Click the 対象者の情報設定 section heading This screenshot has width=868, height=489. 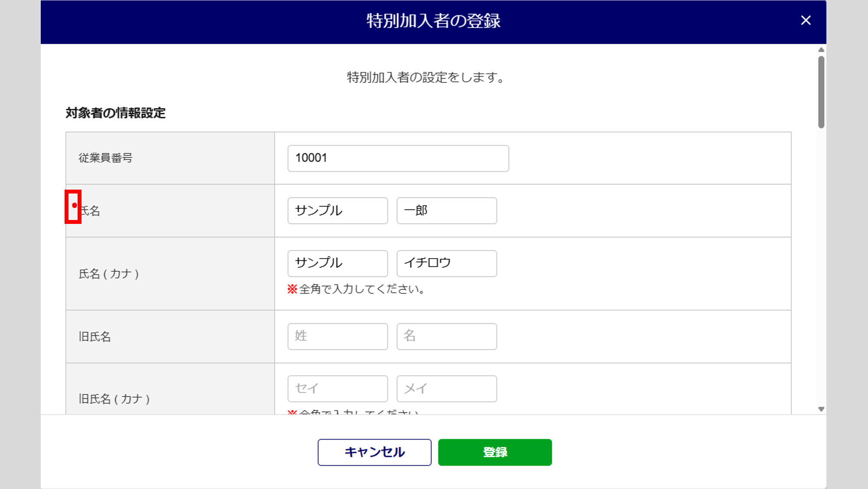115,113
